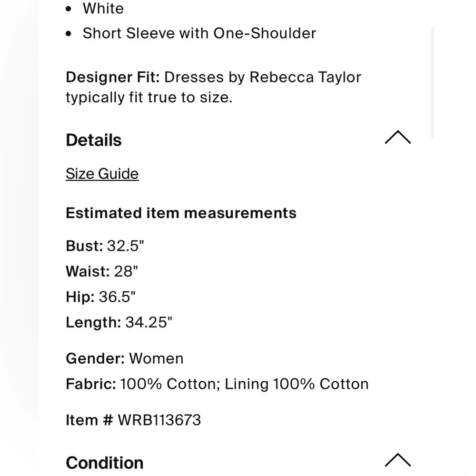Collapse the Details section chevron
The image size is (476, 476).
tap(397, 138)
